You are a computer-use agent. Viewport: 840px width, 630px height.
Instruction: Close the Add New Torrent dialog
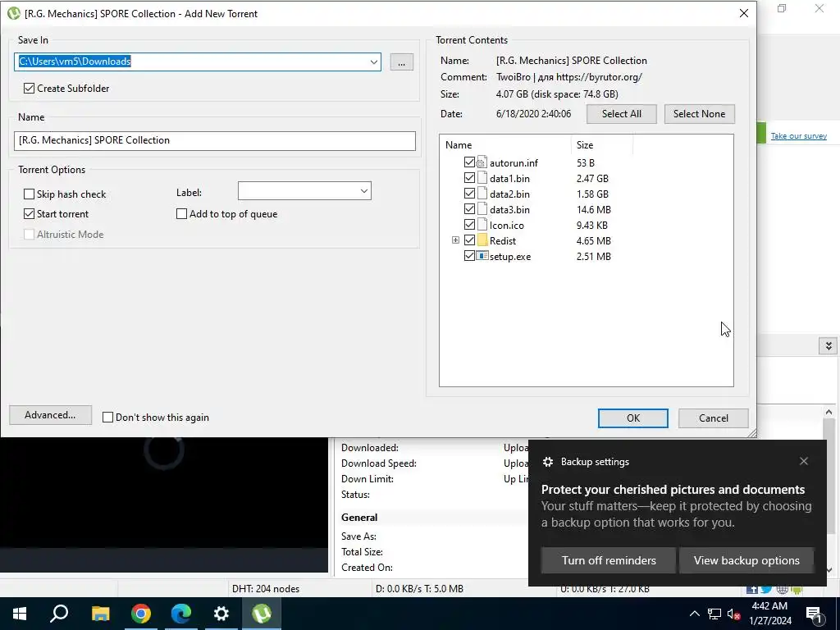click(x=743, y=13)
